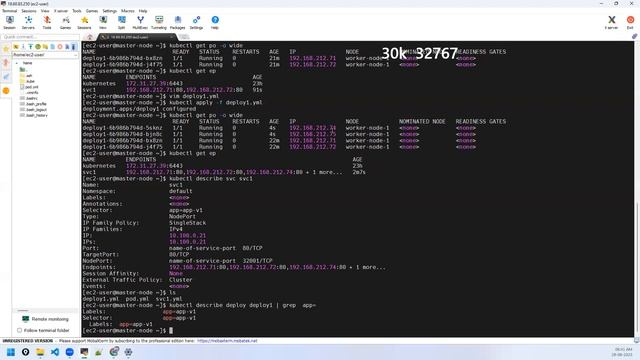The image size is (640, 360).
Task: Open a new Session from the toolbar
Action: (x=9, y=22)
